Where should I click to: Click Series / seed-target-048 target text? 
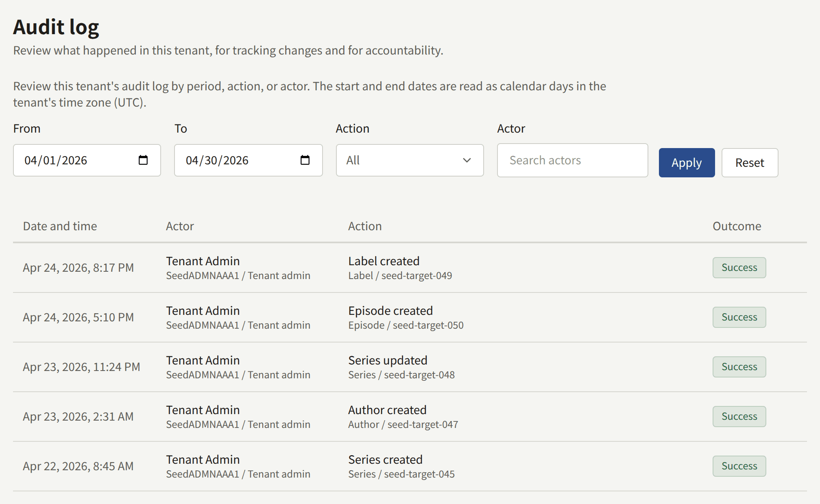point(401,375)
